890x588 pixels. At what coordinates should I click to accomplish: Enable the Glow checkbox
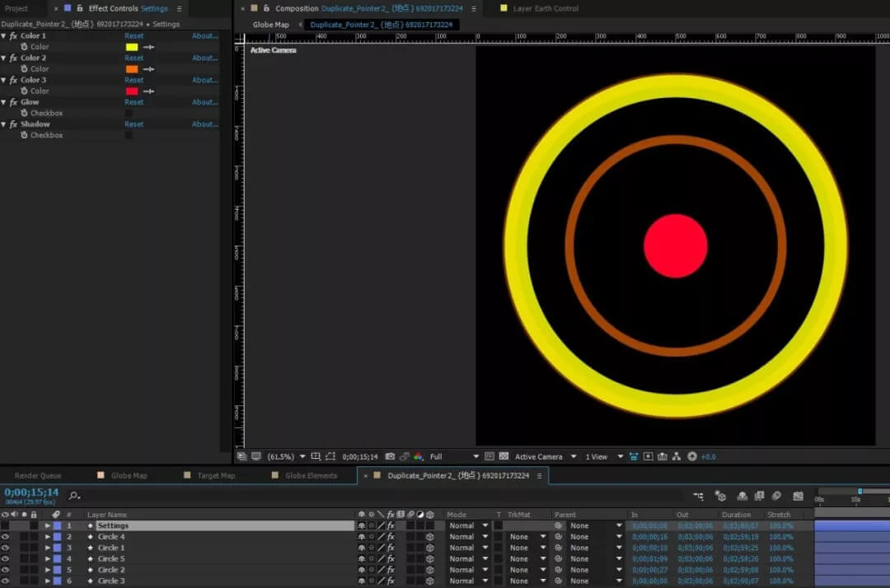coord(129,113)
